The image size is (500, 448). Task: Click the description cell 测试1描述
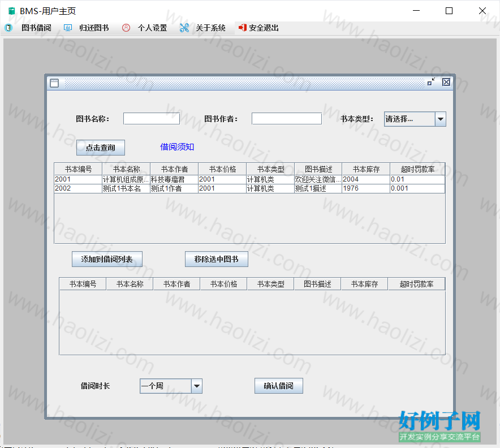click(318, 188)
